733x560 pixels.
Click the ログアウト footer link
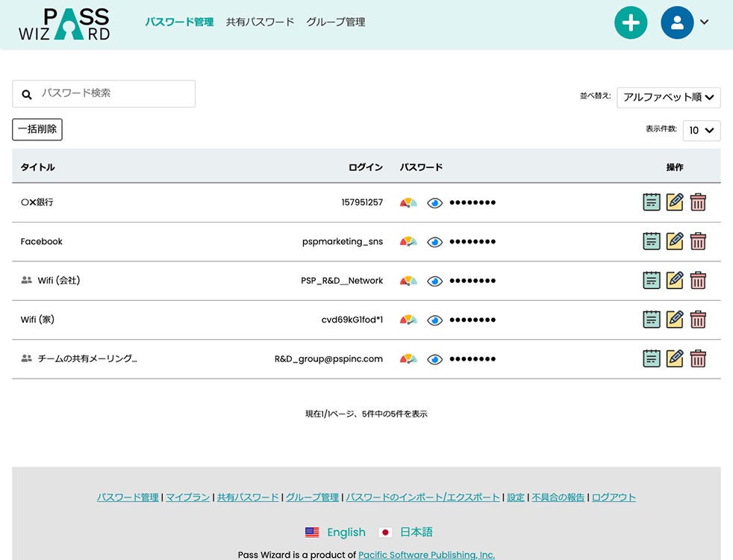[614, 497]
